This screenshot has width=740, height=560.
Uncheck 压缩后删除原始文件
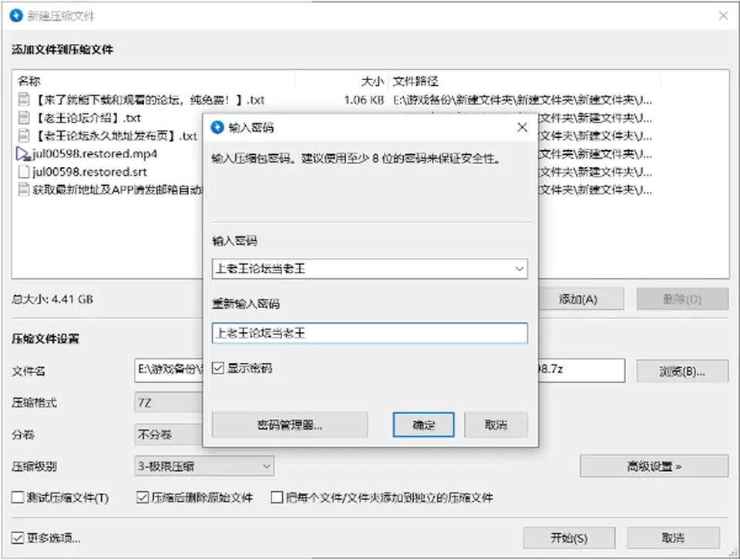(x=142, y=498)
